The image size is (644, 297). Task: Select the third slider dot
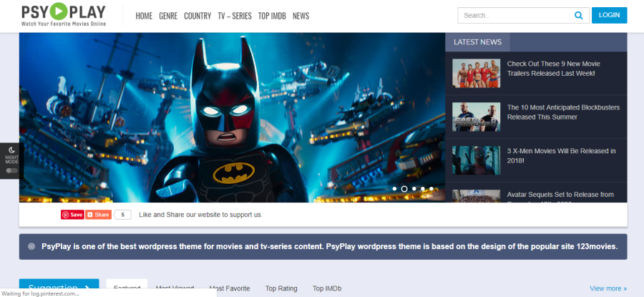point(414,189)
